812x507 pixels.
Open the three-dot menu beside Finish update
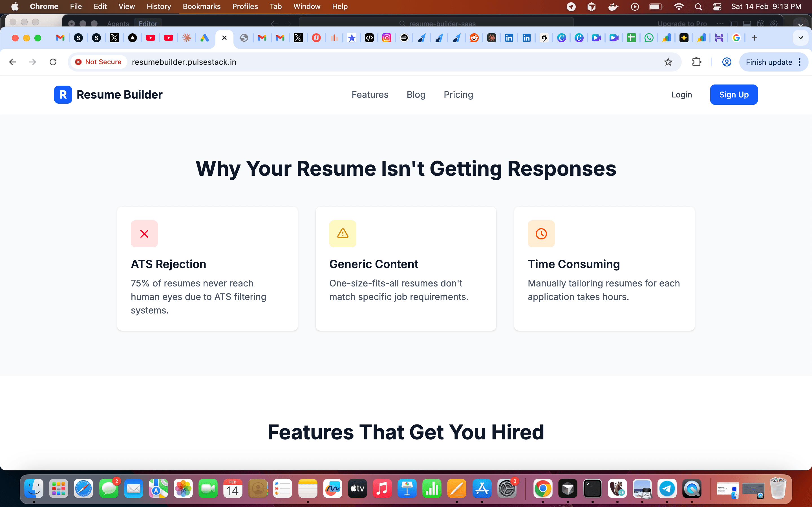(x=800, y=62)
